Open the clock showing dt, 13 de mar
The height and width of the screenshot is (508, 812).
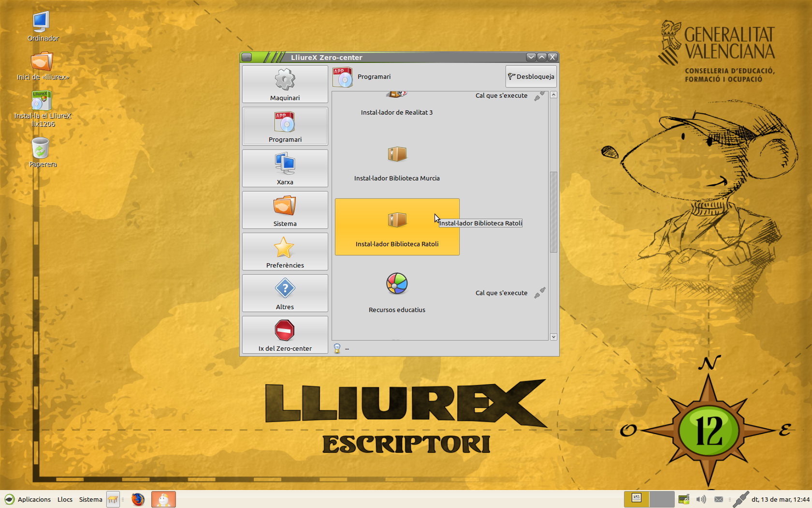[x=780, y=499]
